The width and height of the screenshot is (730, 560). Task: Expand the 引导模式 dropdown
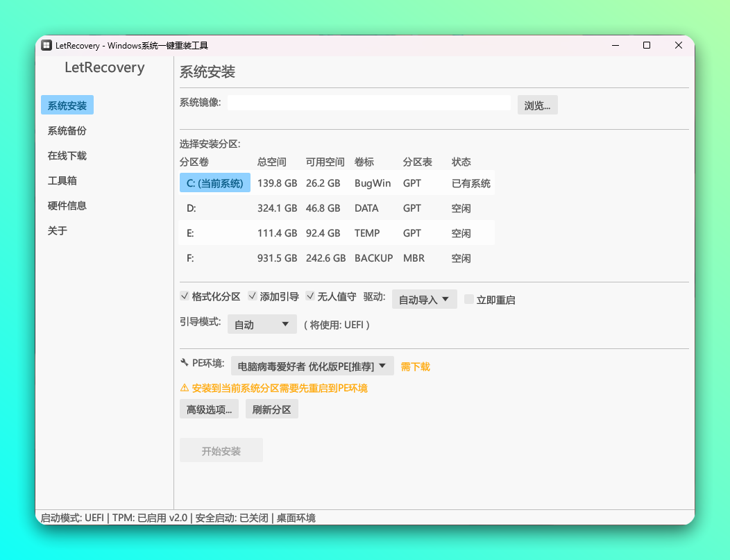(262, 323)
